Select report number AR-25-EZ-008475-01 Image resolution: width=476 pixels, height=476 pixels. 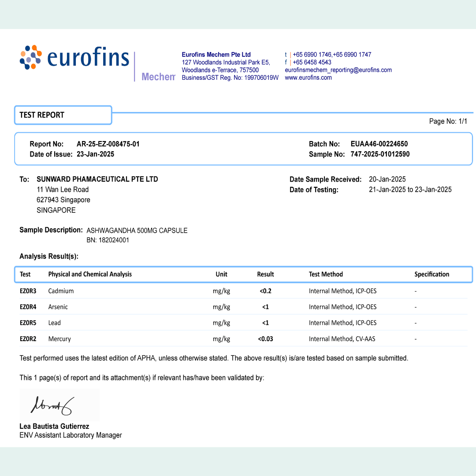(108, 144)
